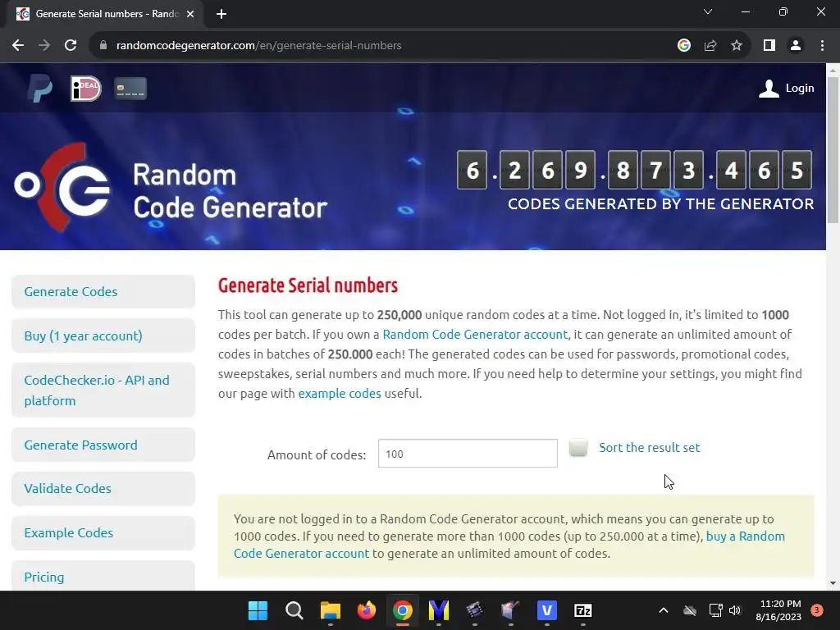Bookmark this page with star icon
The width and height of the screenshot is (840, 630).
click(737, 46)
